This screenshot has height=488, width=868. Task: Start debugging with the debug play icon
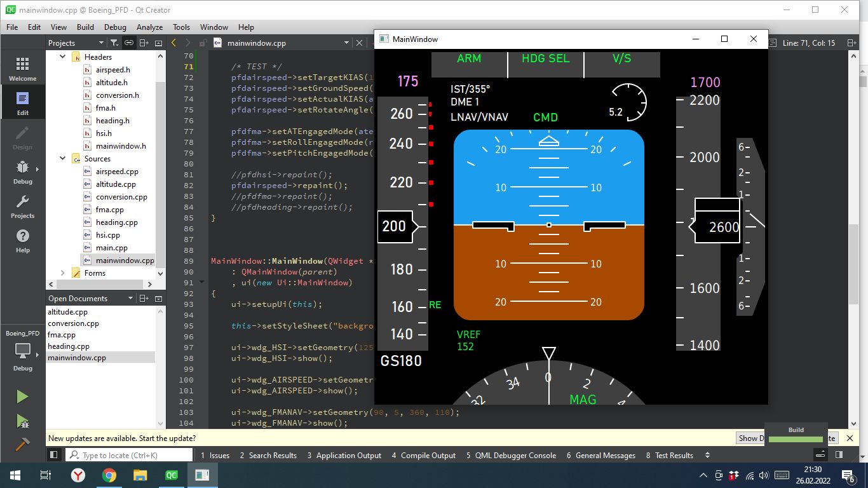[23, 421]
